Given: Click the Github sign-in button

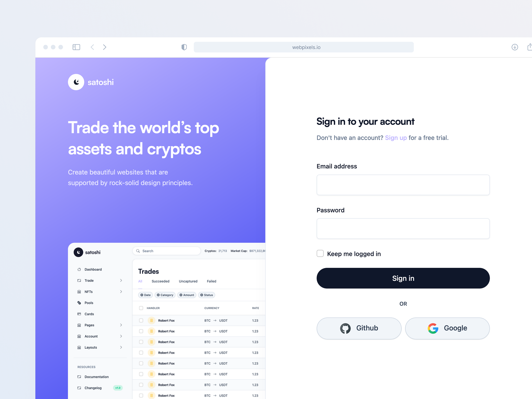Looking at the screenshot, I should click(359, 328).
